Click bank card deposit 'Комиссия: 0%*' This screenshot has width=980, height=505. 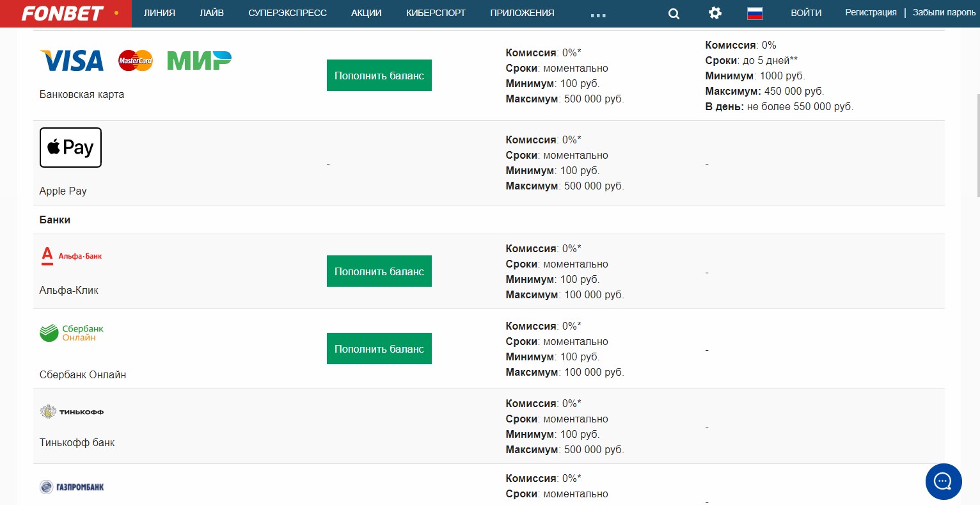(544, 52)
